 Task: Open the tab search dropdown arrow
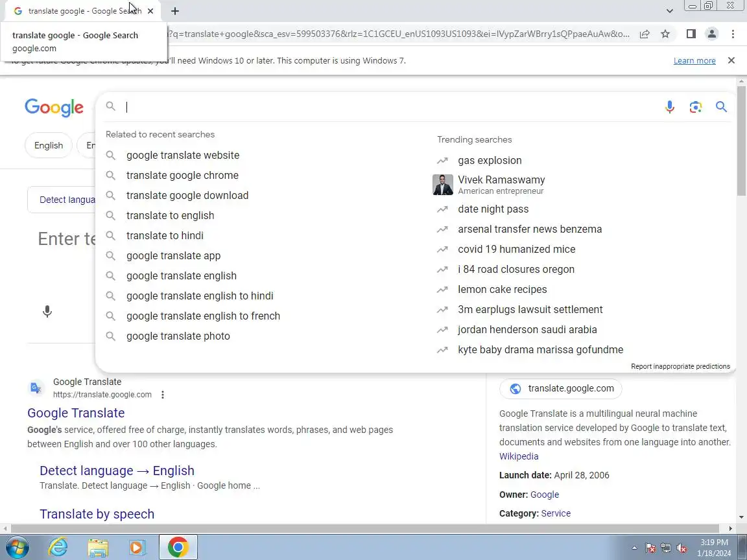(x=669, y=11)
